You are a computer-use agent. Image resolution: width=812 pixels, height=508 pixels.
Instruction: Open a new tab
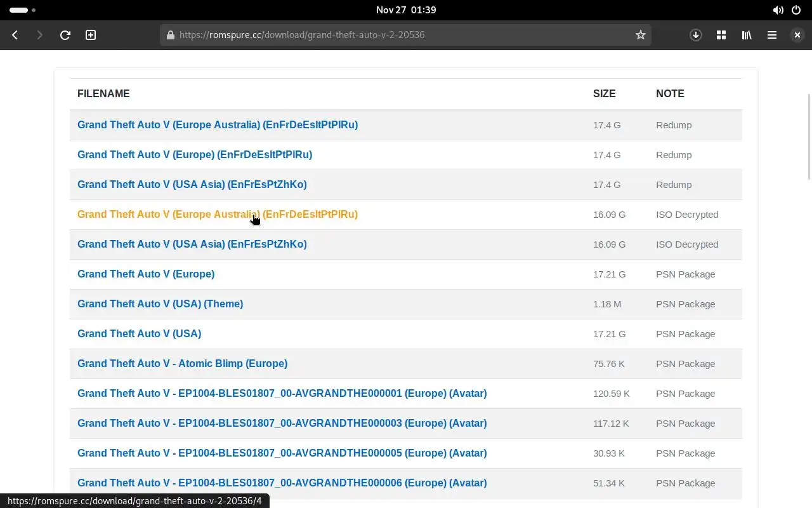point(91,35)
